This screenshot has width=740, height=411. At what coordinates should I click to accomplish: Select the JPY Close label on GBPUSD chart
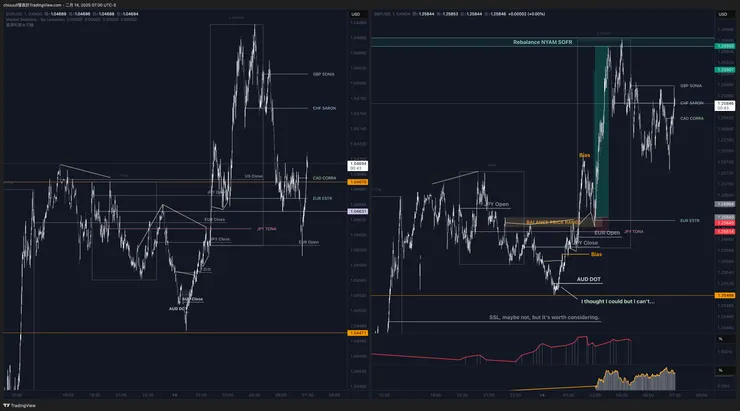586,243
